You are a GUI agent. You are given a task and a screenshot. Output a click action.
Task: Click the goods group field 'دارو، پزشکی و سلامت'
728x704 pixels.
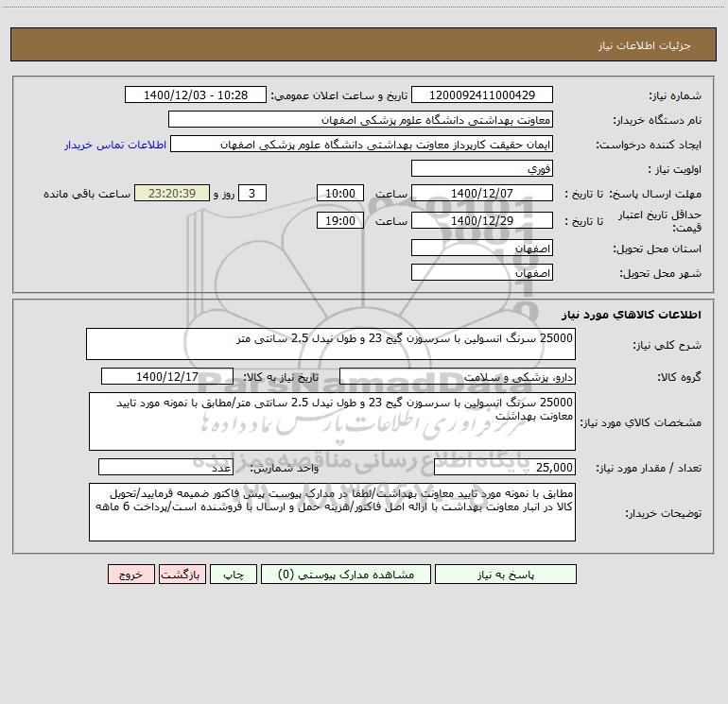(x=458, y=376)
